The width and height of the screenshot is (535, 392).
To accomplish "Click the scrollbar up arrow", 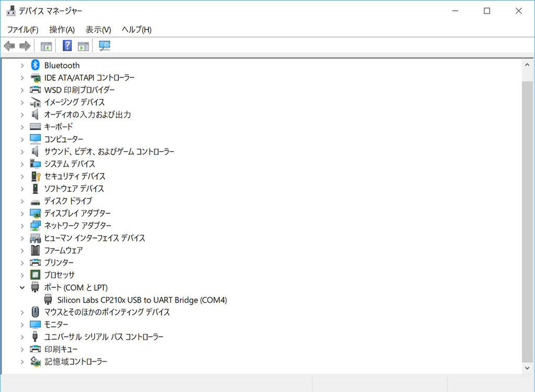I will (x=527, y=64).
